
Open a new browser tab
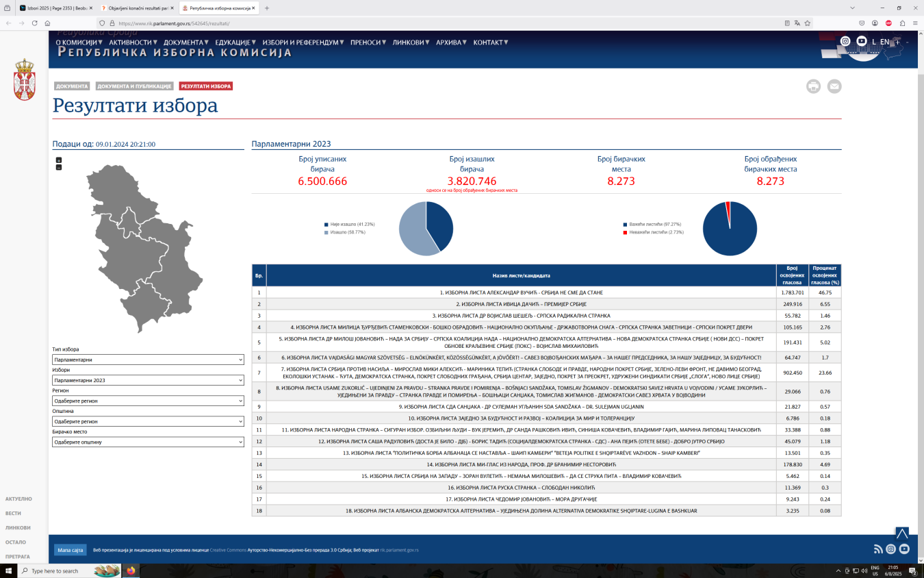266,8
